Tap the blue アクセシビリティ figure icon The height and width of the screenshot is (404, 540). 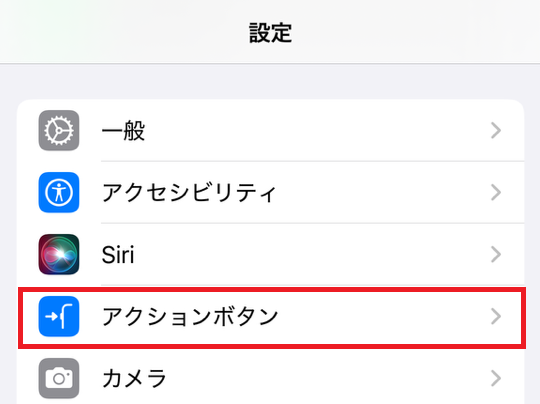[x=59, y=193]
